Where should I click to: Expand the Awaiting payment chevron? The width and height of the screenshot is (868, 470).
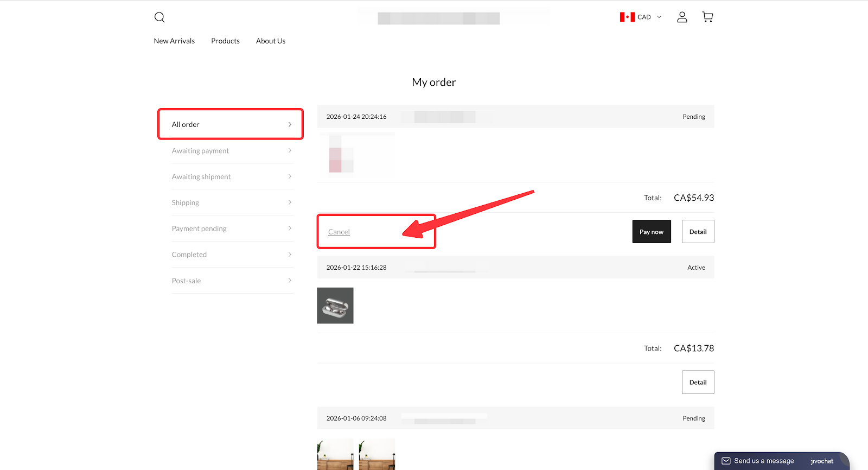[290, 151]
